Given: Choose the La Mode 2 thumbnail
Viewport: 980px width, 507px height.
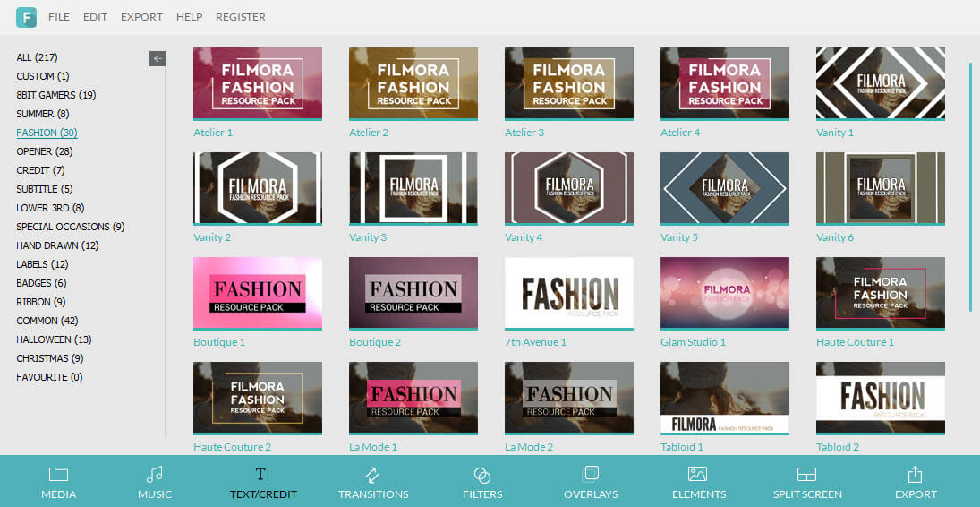Looking at the screenshot, I should (x=568, y=398).
